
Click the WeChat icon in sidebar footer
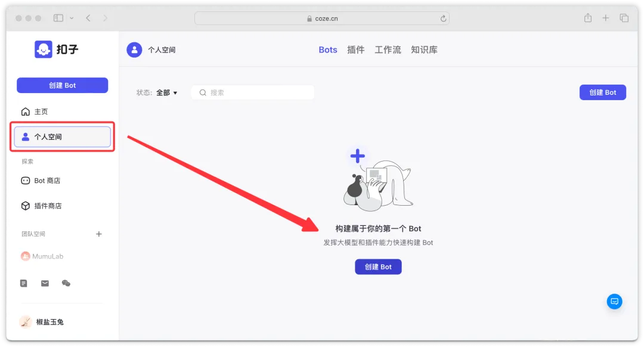66,283
